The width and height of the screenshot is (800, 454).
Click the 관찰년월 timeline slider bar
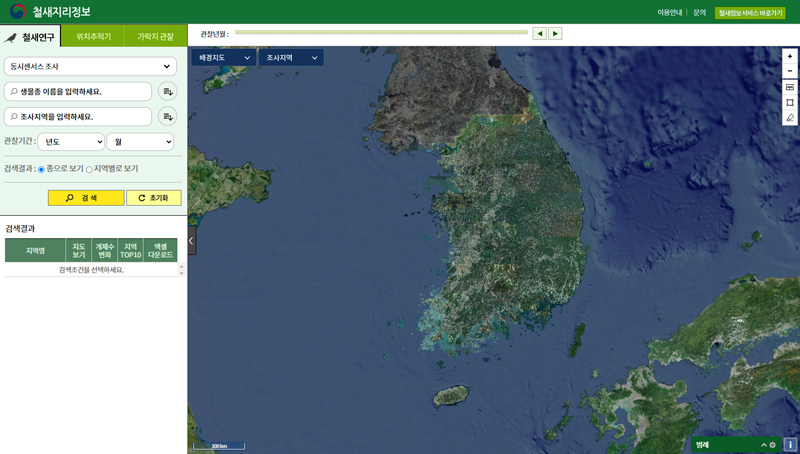tap(381, 32)
